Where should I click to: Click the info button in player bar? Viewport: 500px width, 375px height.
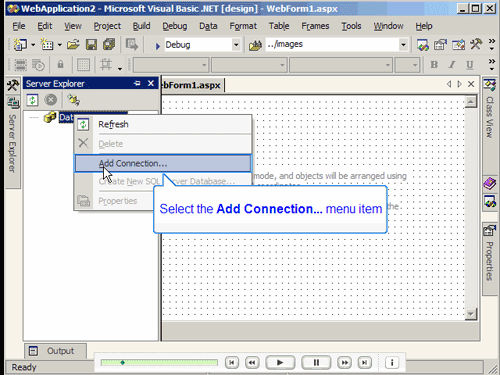(x=392, y=362)
